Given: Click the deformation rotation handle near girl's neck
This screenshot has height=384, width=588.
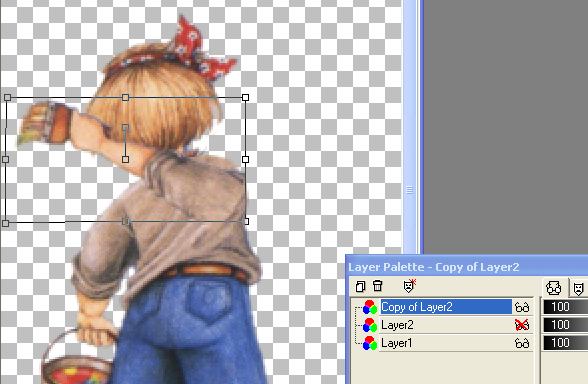Looking at the screenshot, I should [x=125, y=128].
